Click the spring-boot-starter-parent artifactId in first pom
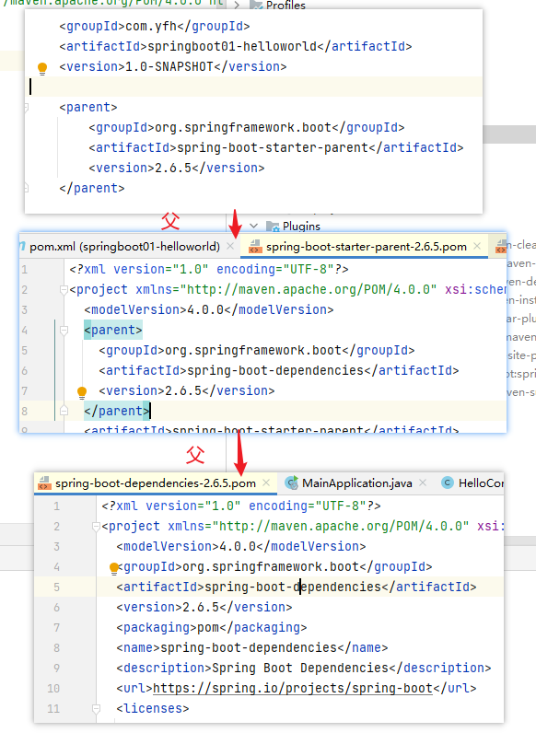The image size is (536, 756). [x=273, y=147]
